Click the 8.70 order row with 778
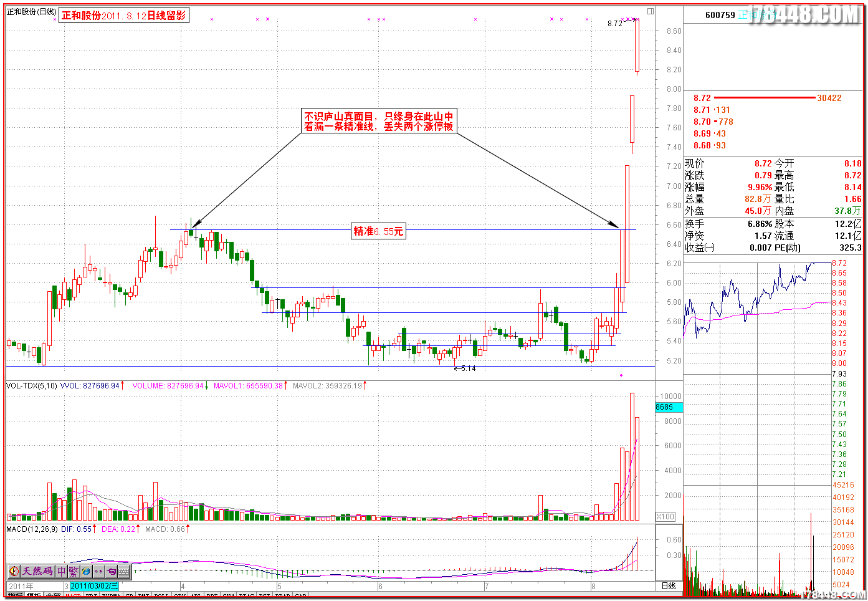Screen dimensions: 868x601 click(713, 122)
